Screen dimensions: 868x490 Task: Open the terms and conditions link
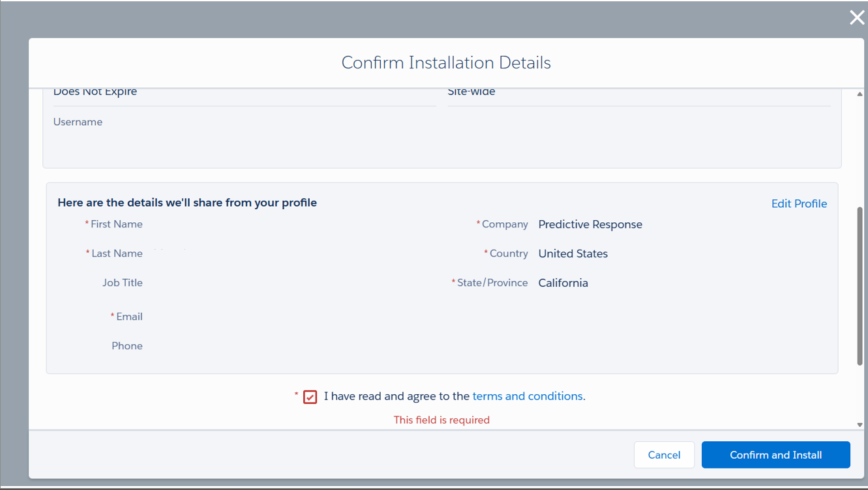point(527,396)
